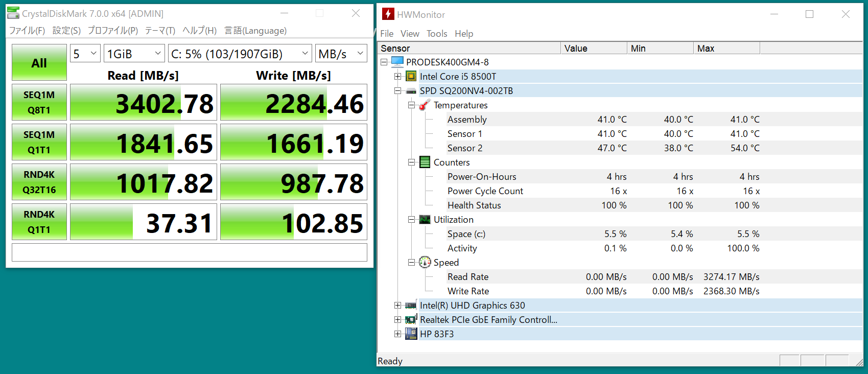Open the 設定(S) menu
The height and width of the screenshot is (374, 868).
pos(66,31)
